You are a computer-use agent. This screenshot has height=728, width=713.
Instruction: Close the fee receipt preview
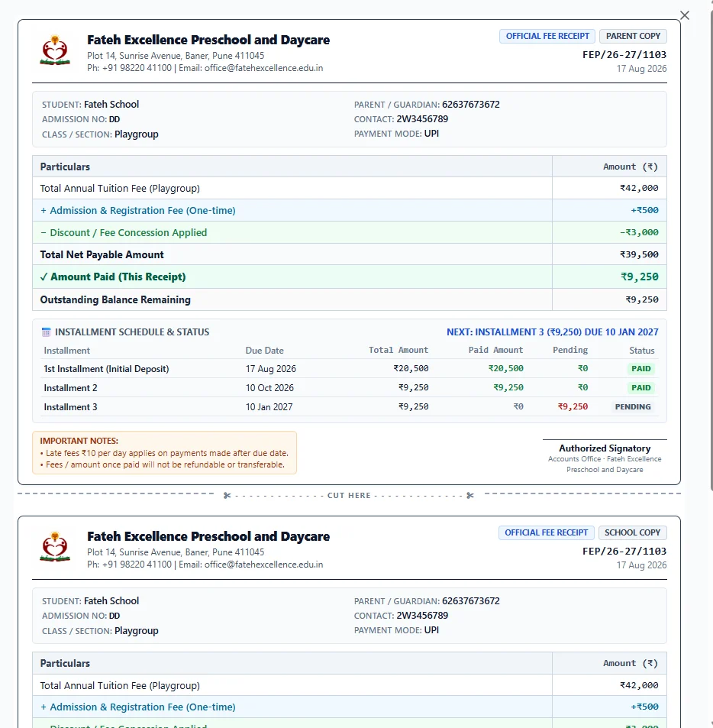[x=685, y=15]
